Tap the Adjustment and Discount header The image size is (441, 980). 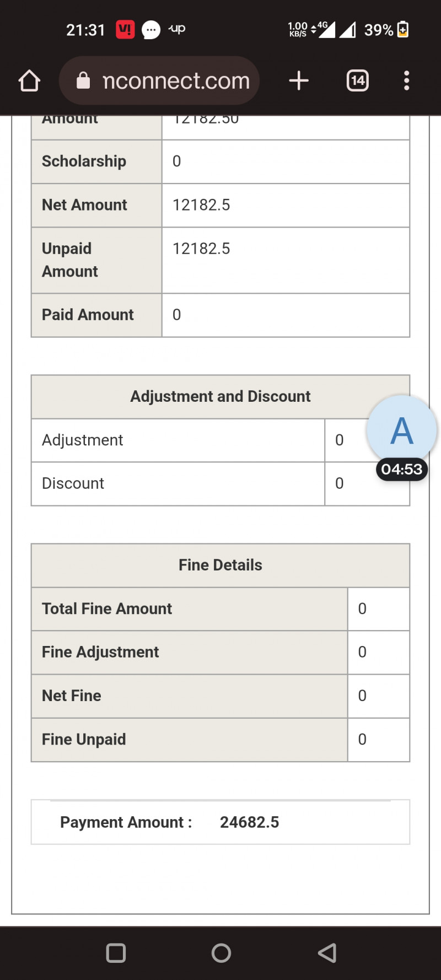click(x=220, y=396)
